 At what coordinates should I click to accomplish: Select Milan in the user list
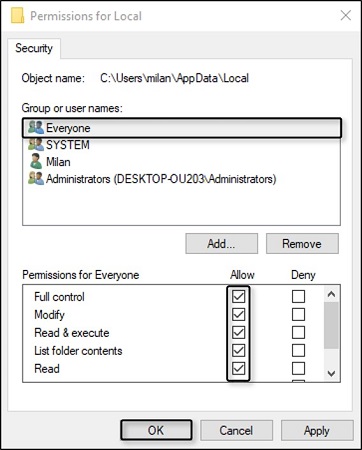point(182,162)
